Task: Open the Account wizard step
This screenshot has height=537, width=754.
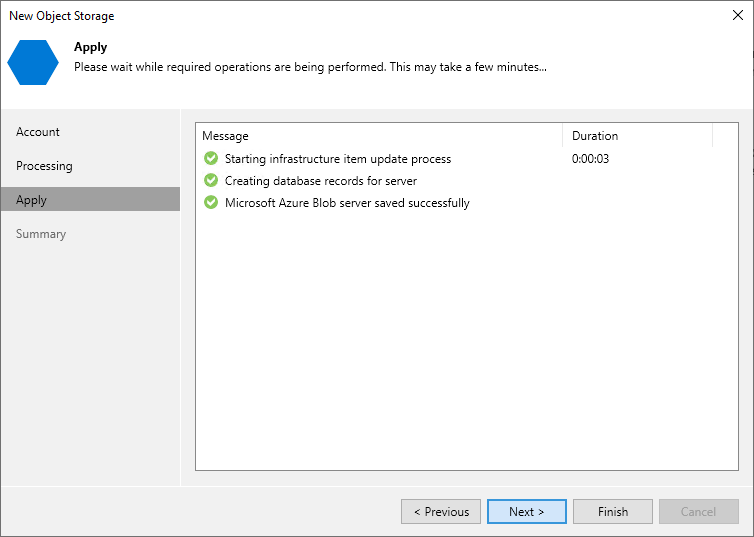Action: 90,132
